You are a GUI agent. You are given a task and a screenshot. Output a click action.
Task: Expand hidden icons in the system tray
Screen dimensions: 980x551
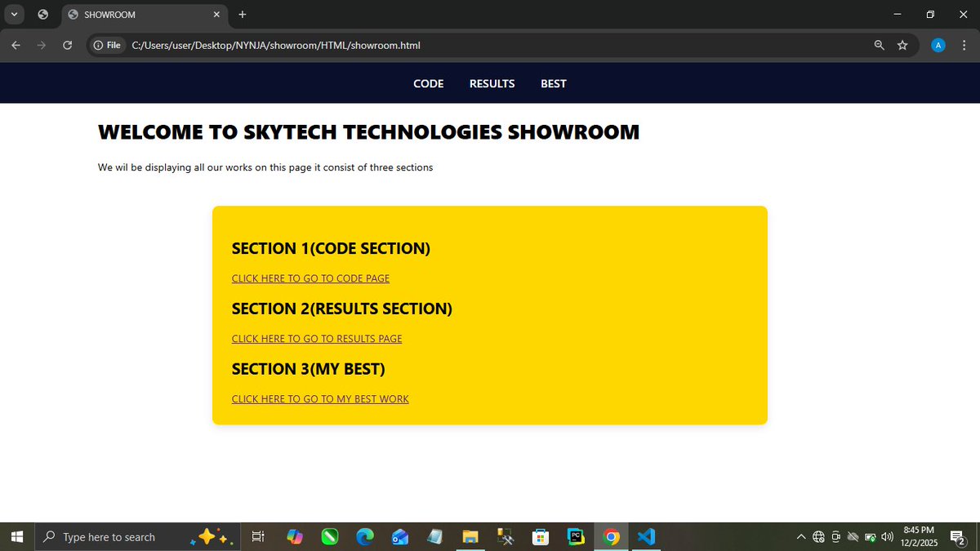click(801, 536)
